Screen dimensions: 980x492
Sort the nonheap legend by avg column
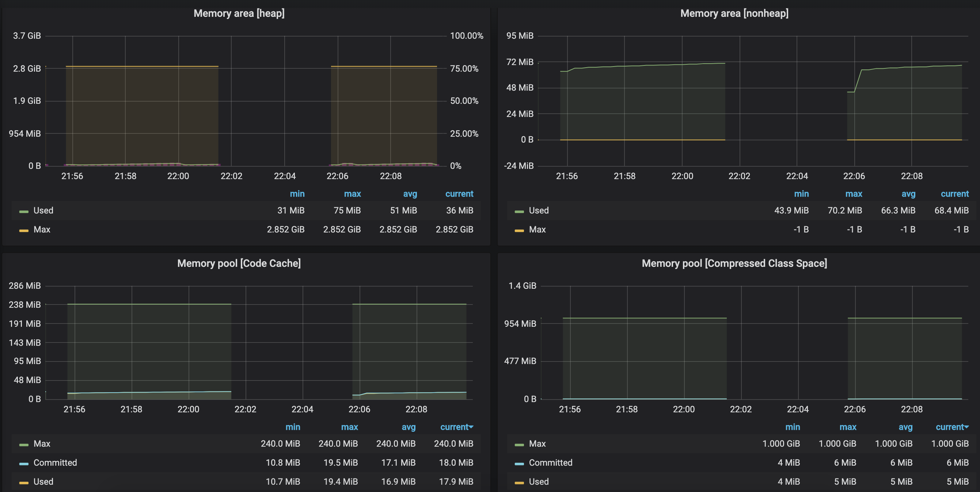click(908, 194)
